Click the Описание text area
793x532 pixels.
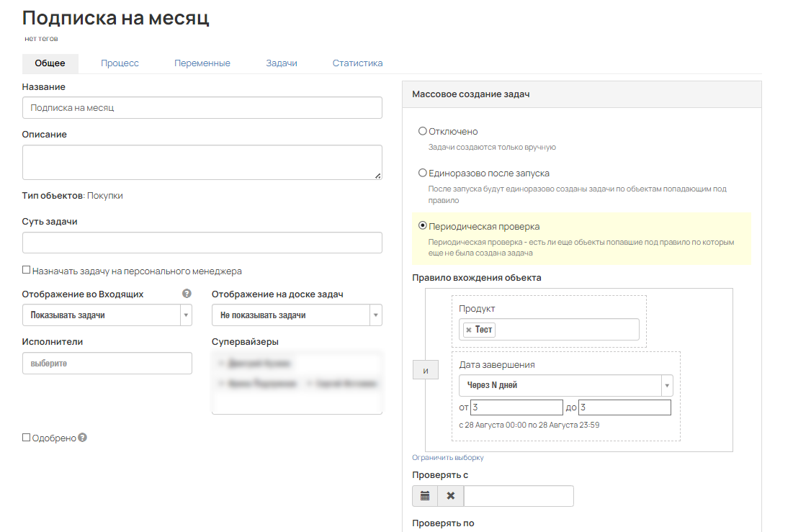[202, 162]
